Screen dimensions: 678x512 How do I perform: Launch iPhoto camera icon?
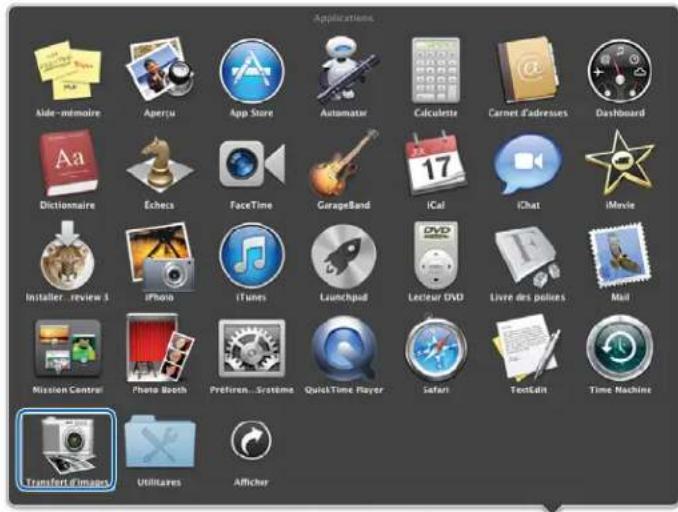pyautogui.click(x=160, y=256)
